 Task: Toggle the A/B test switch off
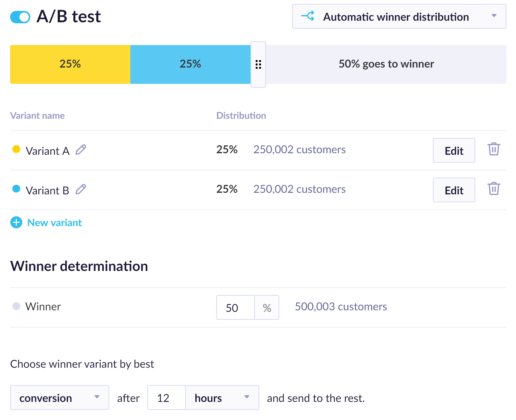[x=20, y=17]
